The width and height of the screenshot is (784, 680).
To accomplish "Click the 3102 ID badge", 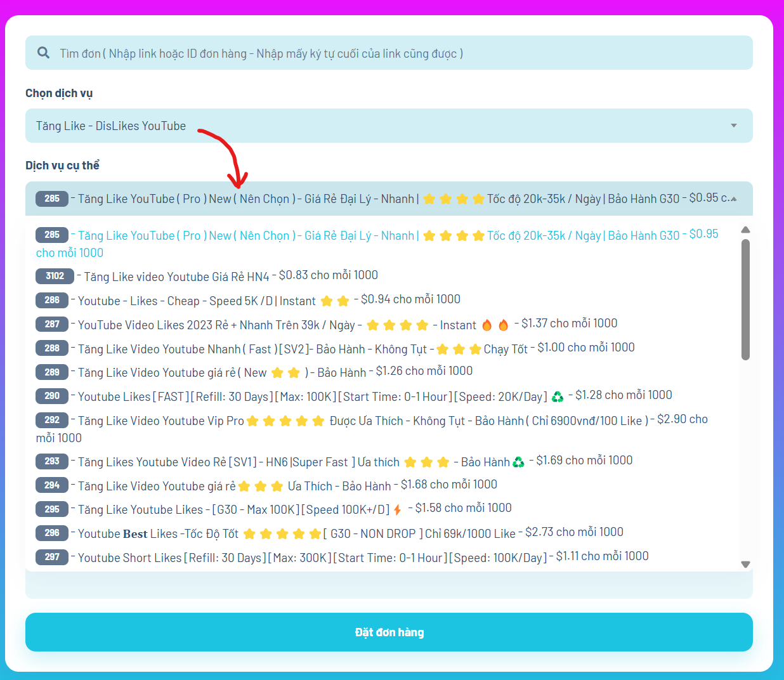I will [55, 276].
